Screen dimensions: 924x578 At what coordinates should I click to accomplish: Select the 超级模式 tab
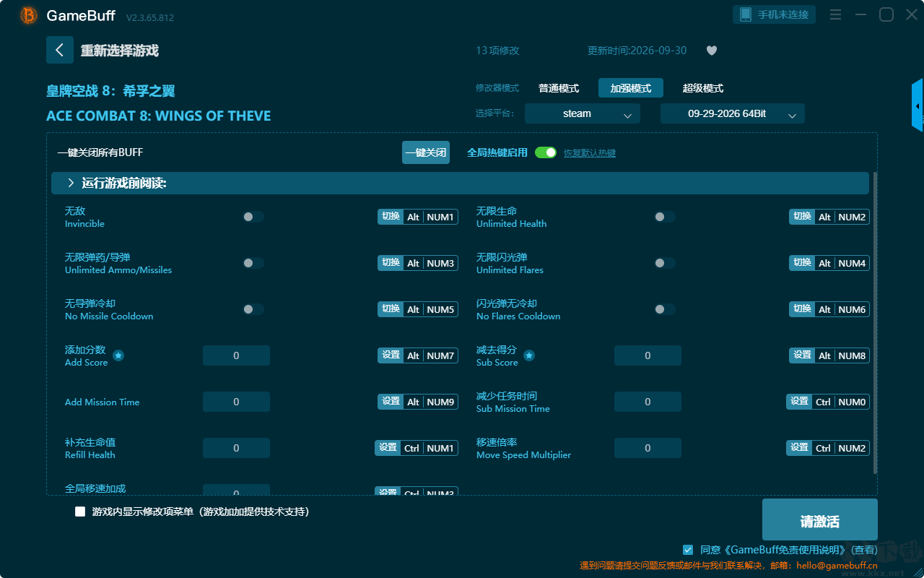(703, 88)
